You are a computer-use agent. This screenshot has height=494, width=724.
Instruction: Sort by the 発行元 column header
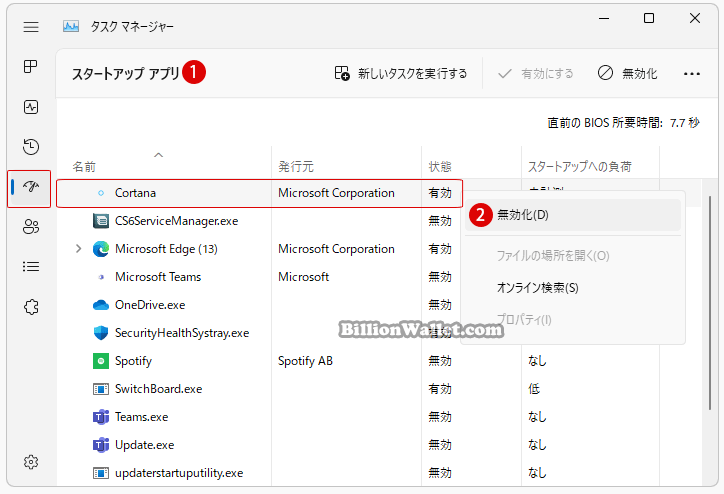tap(296, 167)
